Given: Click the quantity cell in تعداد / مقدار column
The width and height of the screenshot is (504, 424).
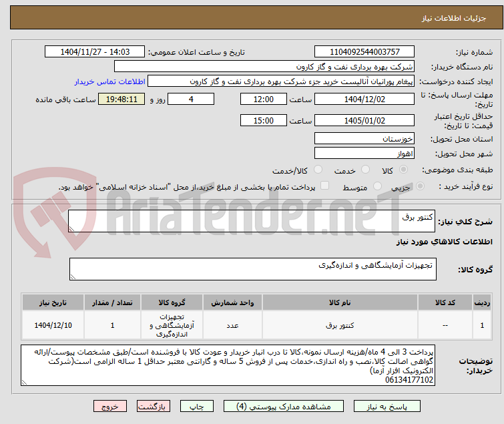Looking at the screenshot, I should click(112, 325).
